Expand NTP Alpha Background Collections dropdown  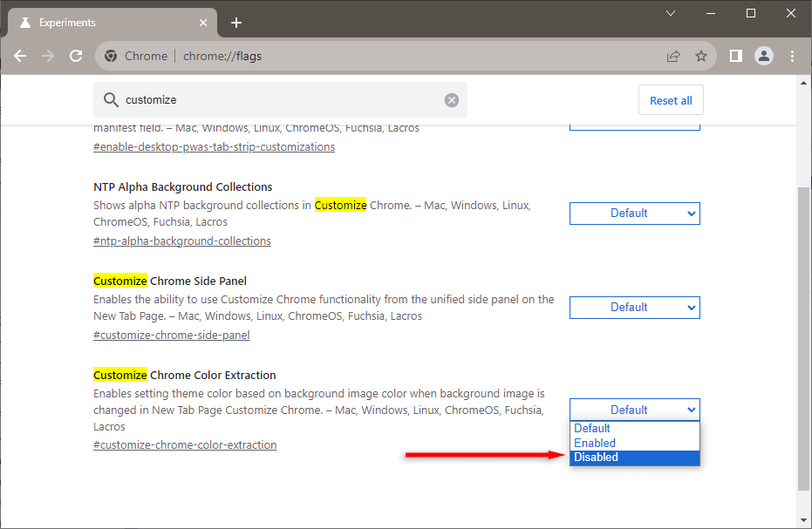(634, 214)
